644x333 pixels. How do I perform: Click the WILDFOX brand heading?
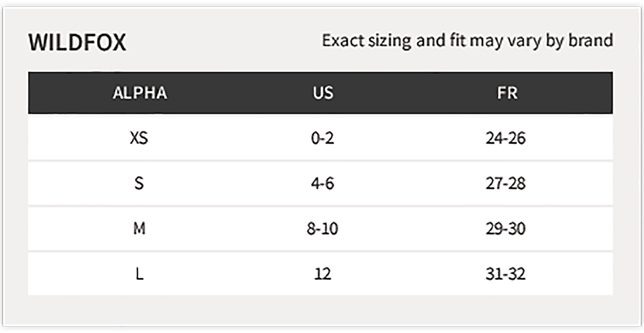pos(77,42)
